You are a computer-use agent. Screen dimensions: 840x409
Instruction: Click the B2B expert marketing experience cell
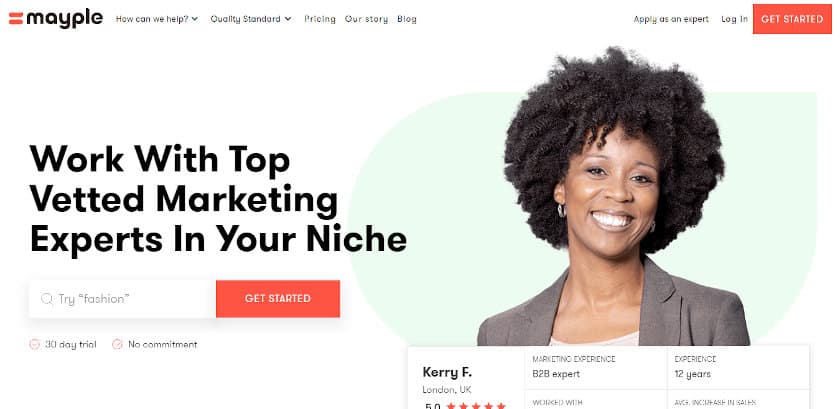click(x=596, y=367)
